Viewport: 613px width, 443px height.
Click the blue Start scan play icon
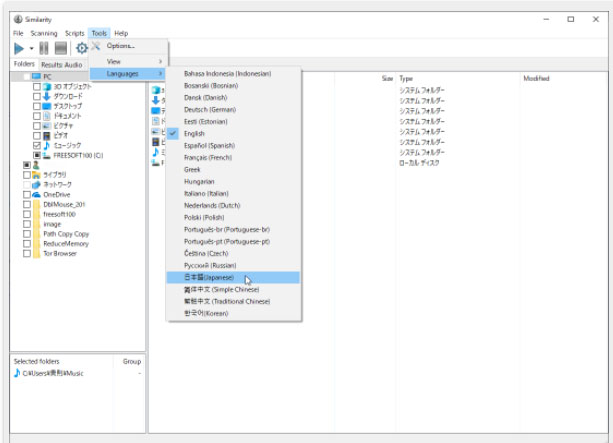click(19, 48)
